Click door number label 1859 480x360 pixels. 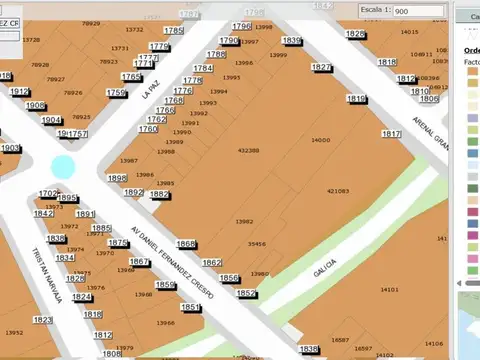165,285
